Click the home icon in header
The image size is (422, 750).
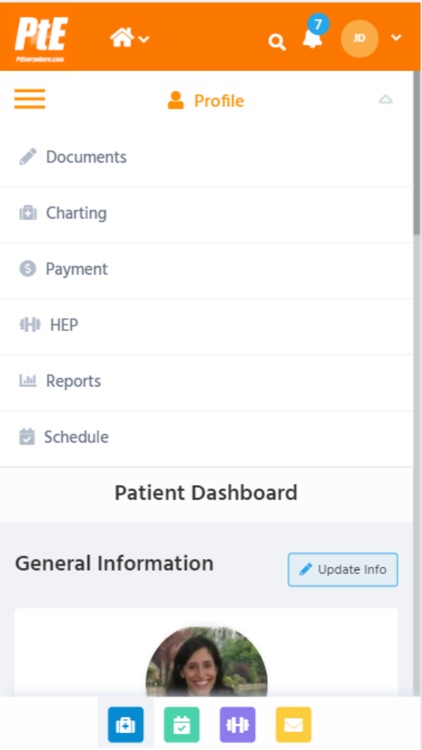[x=122, y=37]
